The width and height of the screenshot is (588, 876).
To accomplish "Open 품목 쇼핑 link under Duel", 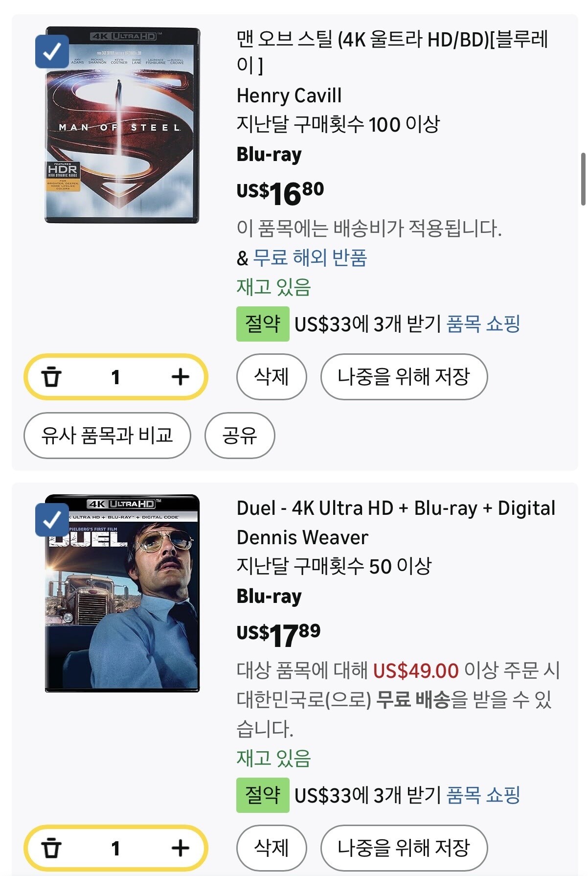I will 483,795.
